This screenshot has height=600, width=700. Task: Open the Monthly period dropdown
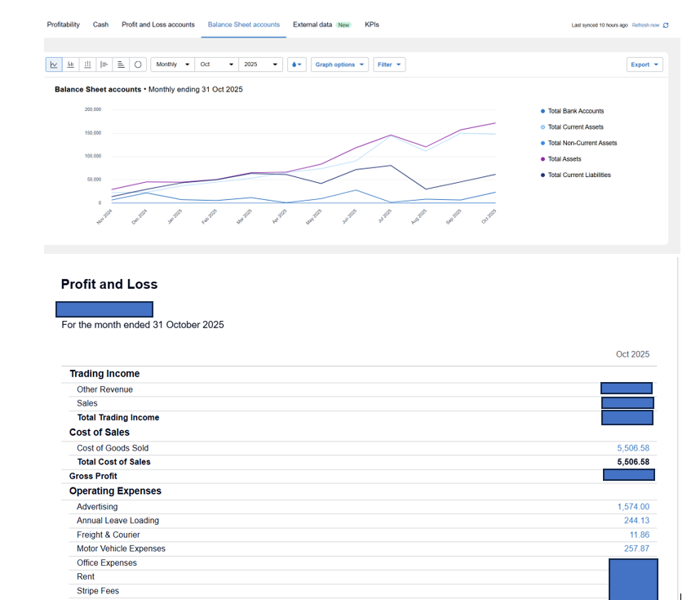[172, 64]
